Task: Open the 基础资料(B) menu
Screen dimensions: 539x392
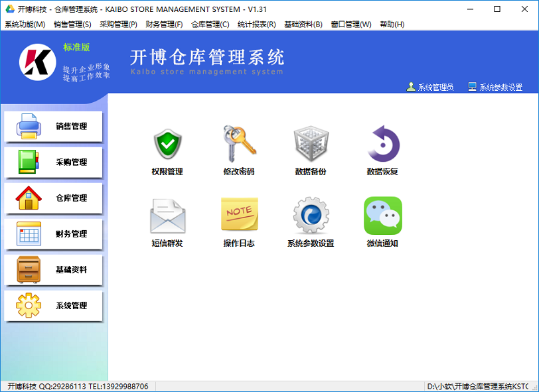Action: coord(303,25)
